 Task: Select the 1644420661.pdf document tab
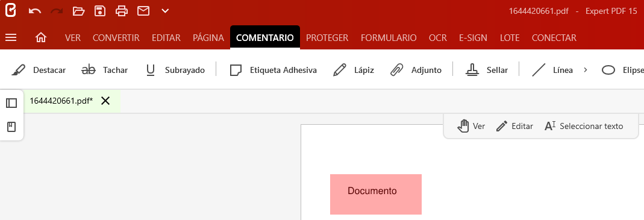click(x=61, y=101)
